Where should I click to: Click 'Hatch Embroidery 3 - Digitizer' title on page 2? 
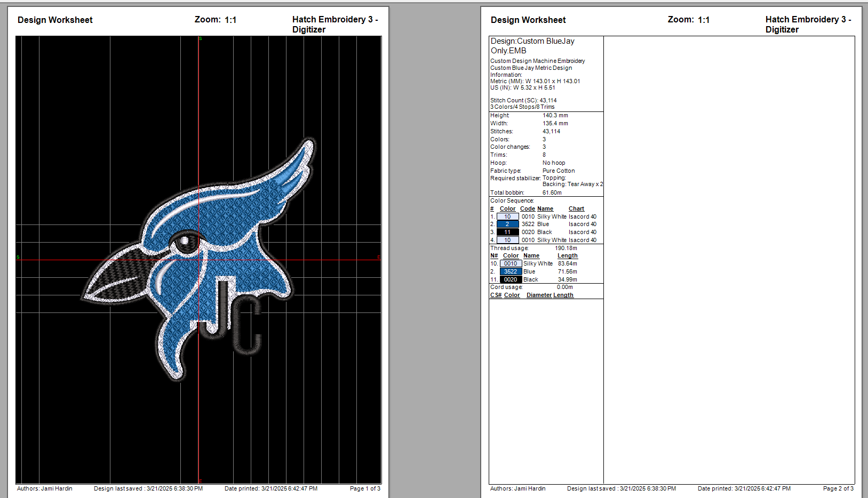coord(808,24)
